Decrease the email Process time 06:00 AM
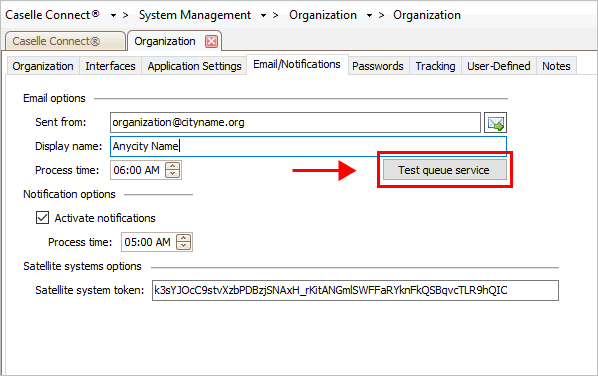598x376 pixels. tap(173, 174)
